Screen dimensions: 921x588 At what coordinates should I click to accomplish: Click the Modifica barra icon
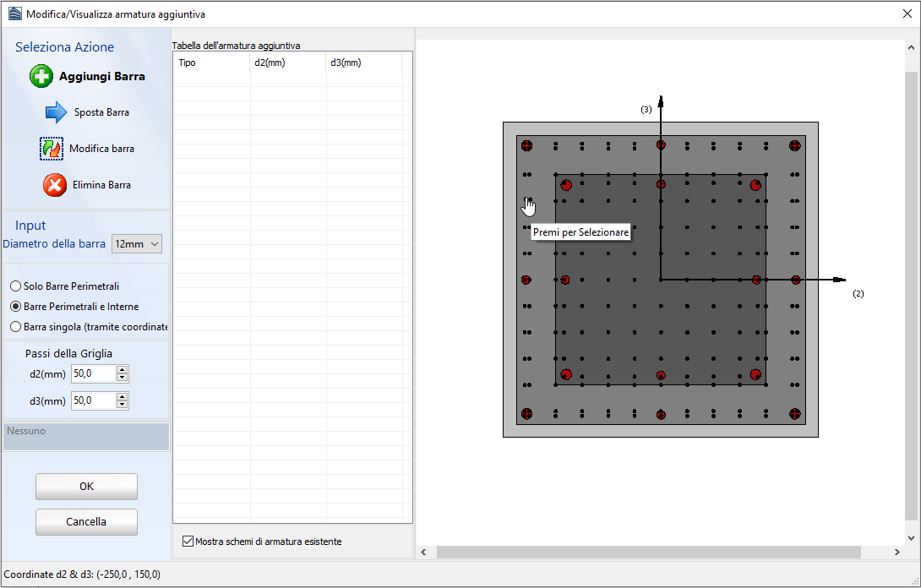[52, 149]
